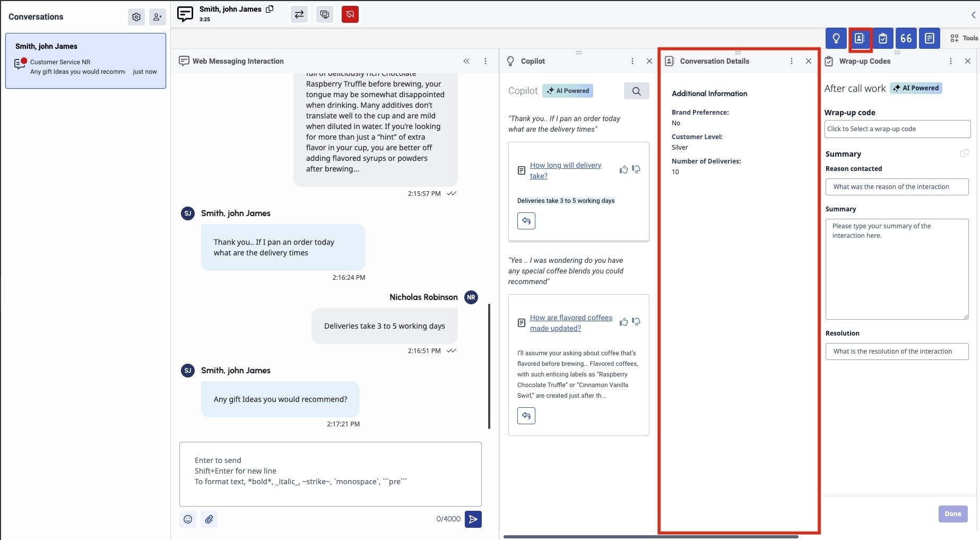Open Conversation Details more options menu
The image size is (980, 540).
pyautogui.click(x=792, y=61)
